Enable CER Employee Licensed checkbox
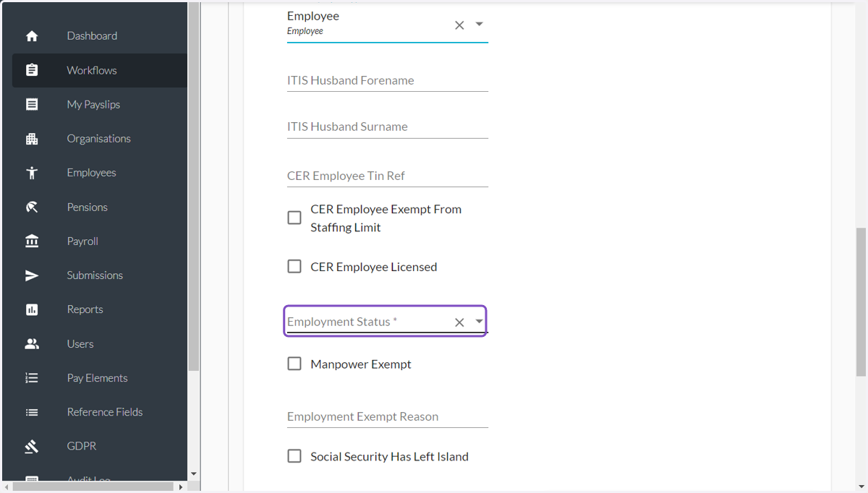The height and width of the screenshot is (493, 868). 294,267
